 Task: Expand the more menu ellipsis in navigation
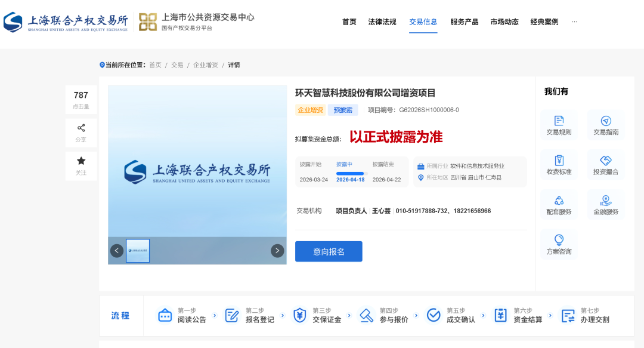pos(574,22)
